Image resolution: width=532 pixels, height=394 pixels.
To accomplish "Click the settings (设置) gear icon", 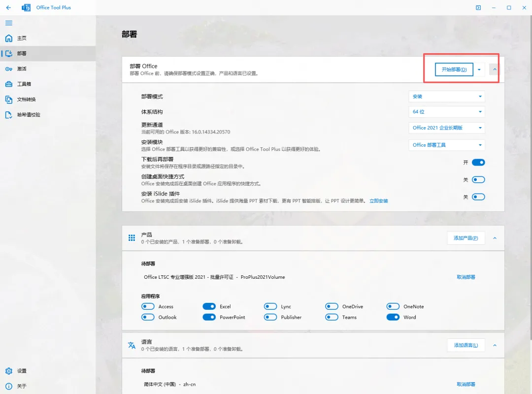I will pyautogui.click(x=9, y=371).
